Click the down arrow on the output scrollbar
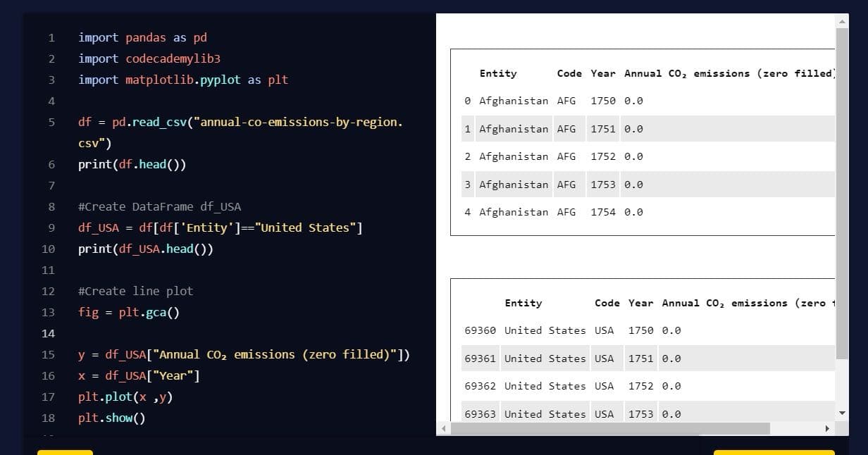Image resolution: width=868 pixels, height=455 pixels. 842,413
